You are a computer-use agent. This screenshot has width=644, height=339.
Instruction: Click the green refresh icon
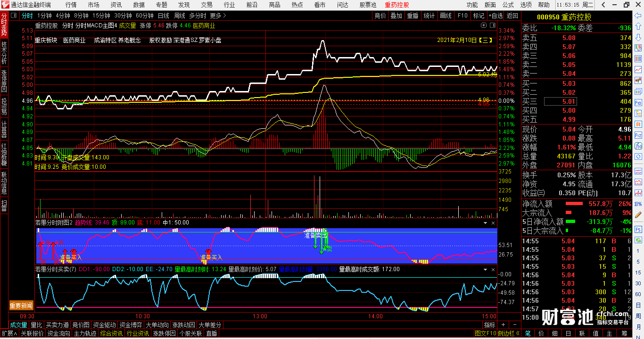(638, 239)
